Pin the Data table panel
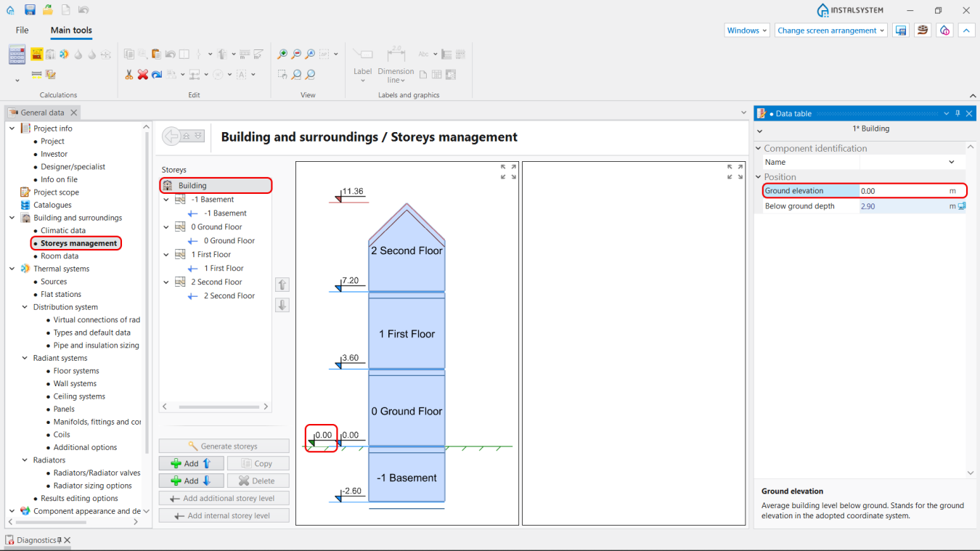 [x=957, y=113]
